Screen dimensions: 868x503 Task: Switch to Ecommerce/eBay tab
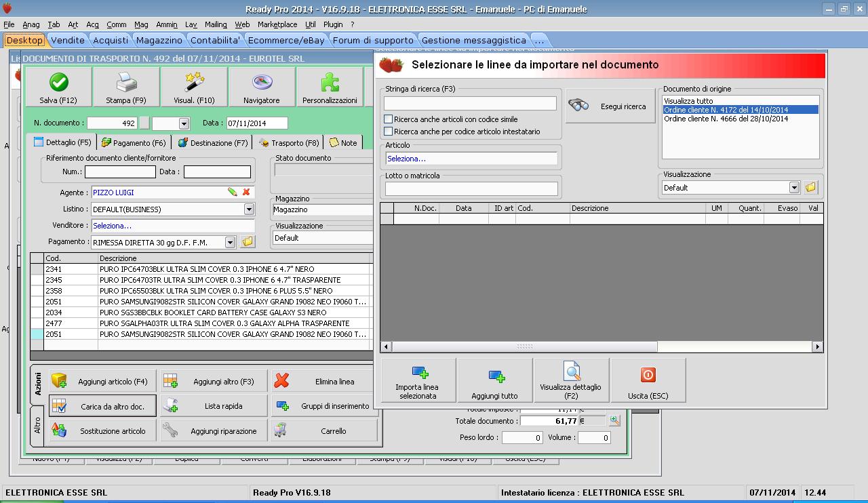(286, 40)
